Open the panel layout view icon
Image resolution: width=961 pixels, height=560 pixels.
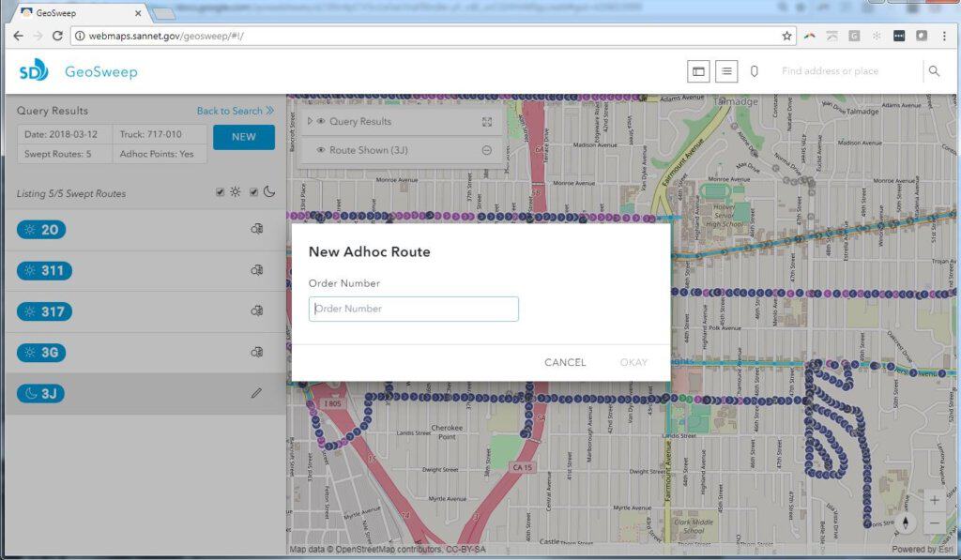697,71
